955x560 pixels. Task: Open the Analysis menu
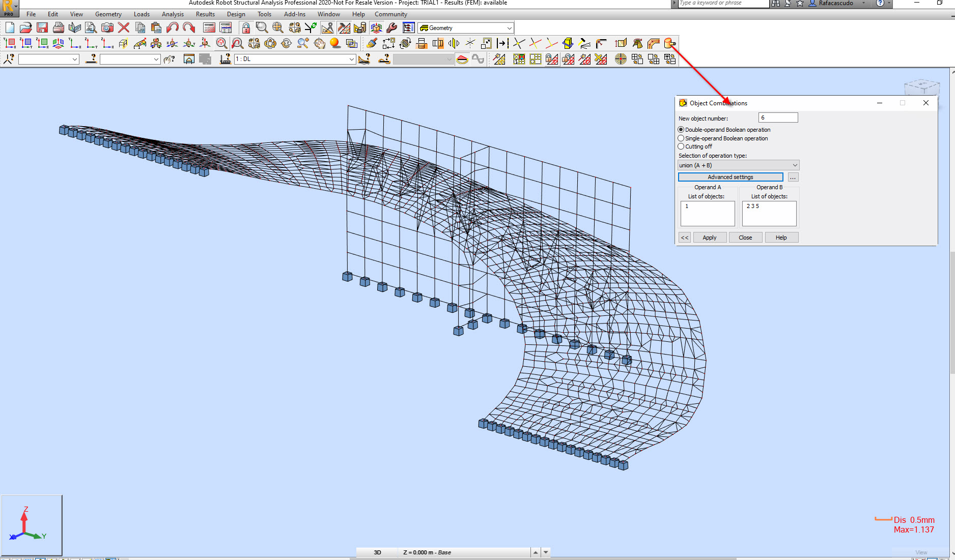(172, 14)
